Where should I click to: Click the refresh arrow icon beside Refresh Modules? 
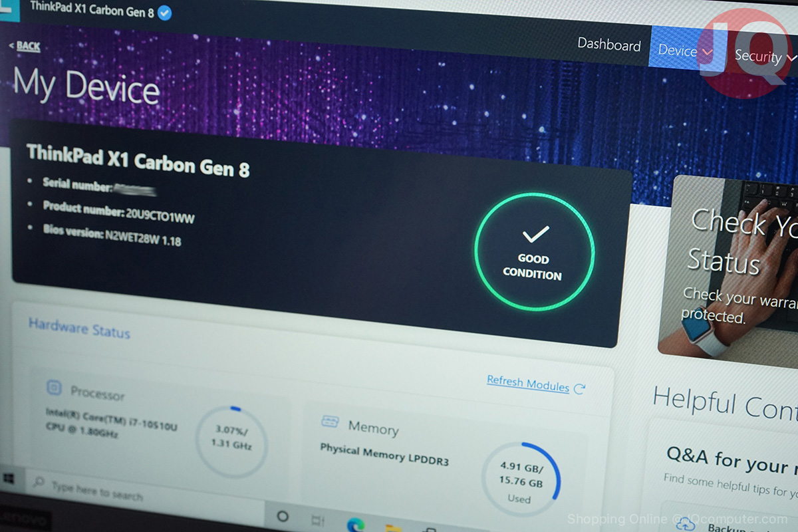point(579,388)
